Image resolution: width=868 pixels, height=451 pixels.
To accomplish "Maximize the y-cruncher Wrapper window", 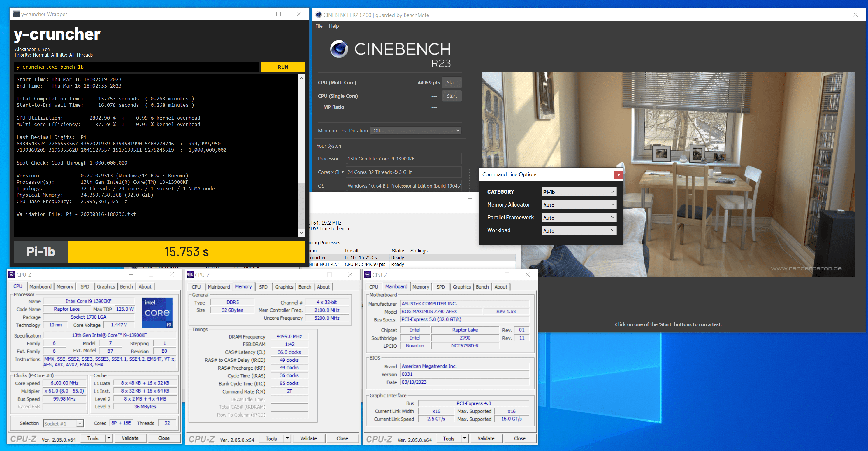I will [278, 14].
